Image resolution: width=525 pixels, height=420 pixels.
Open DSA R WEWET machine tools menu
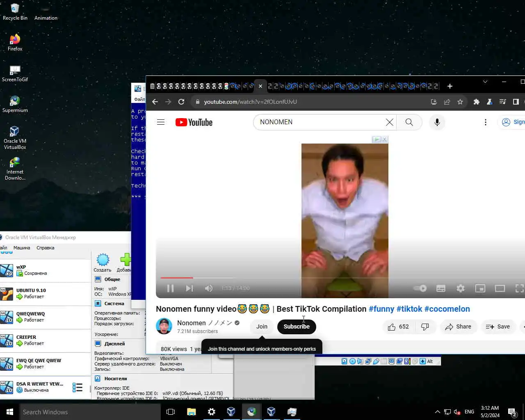tap(78, 387)
